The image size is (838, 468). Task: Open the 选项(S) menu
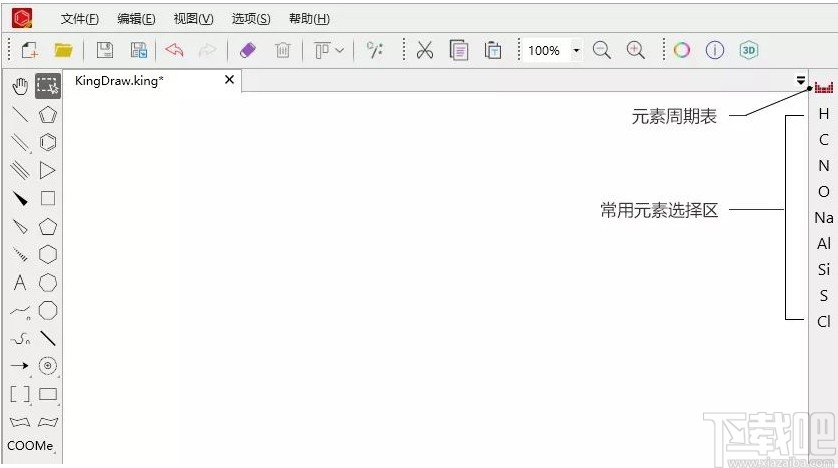(x=251, y=19)
